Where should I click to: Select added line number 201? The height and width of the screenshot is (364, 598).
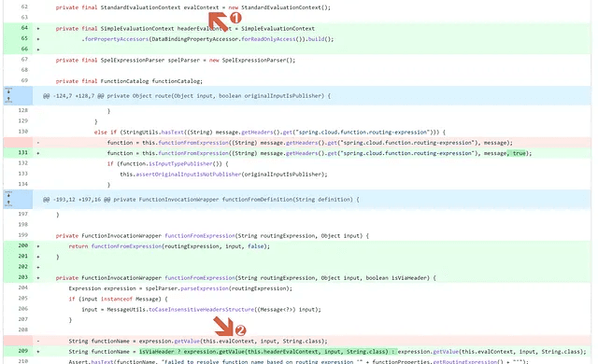(x=22, y=257)
